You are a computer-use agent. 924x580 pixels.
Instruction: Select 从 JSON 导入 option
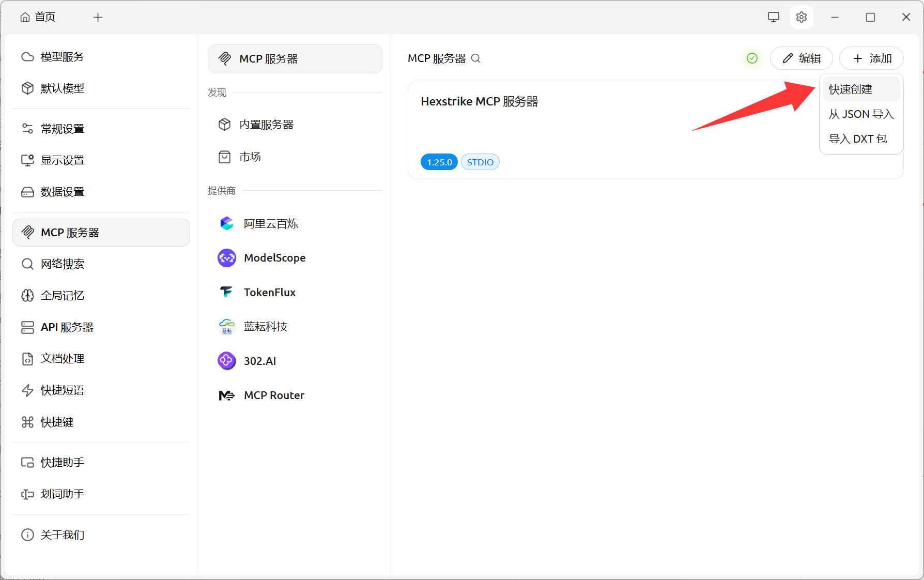click(860, 114)
